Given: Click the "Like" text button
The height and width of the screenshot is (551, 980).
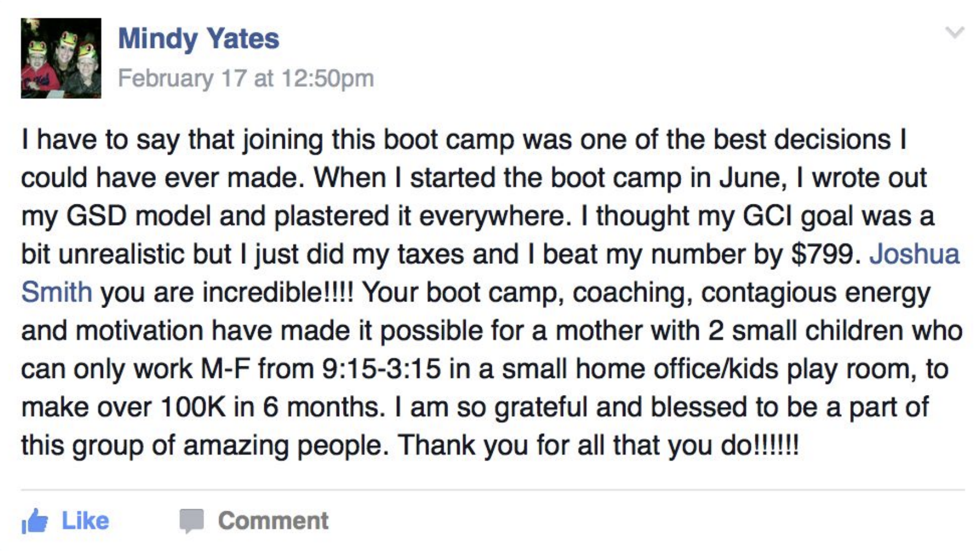Looking at the screenshot, I should (x=85, y=521).
